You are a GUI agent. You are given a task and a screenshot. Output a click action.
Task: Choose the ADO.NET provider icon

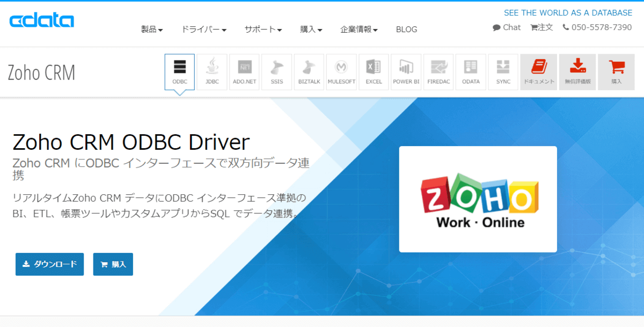pyautogui.click(x=244, y=72)
